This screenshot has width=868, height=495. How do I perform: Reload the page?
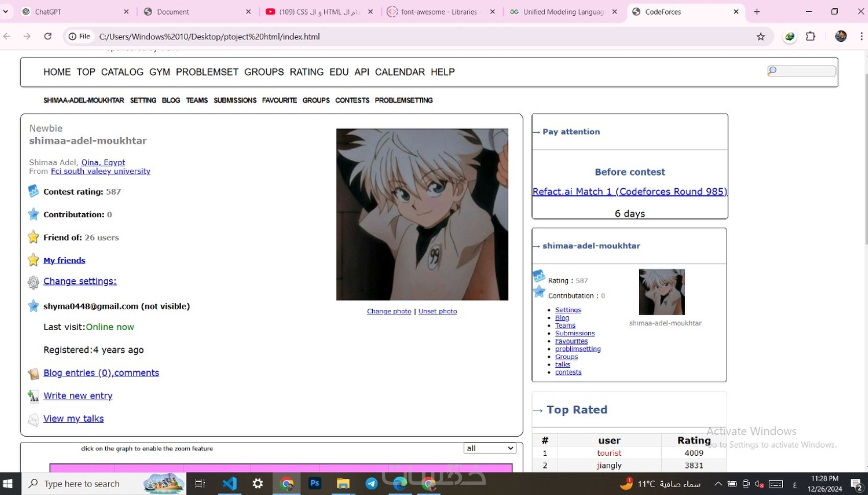point(47,36)
